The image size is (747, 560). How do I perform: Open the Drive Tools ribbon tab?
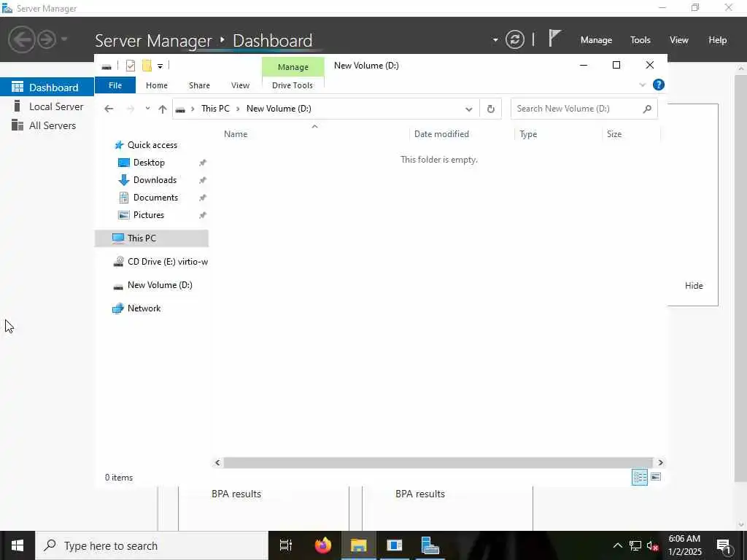point(293,85)
